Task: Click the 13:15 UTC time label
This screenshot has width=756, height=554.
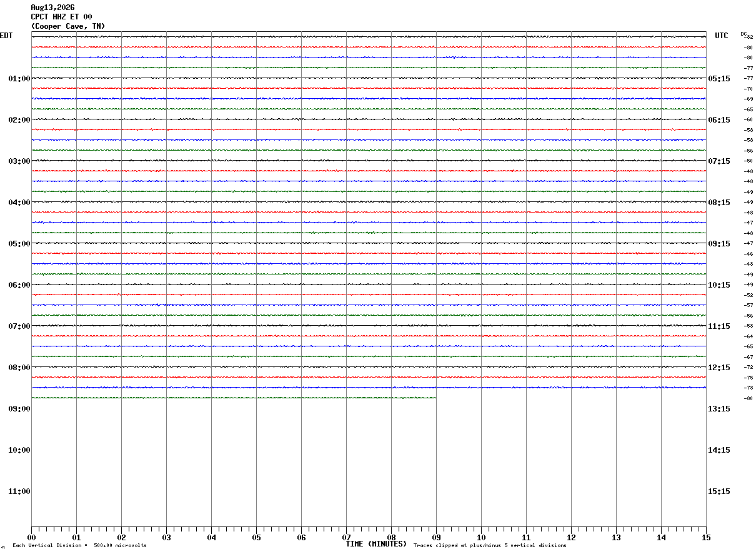Action: tap(719, 409)
